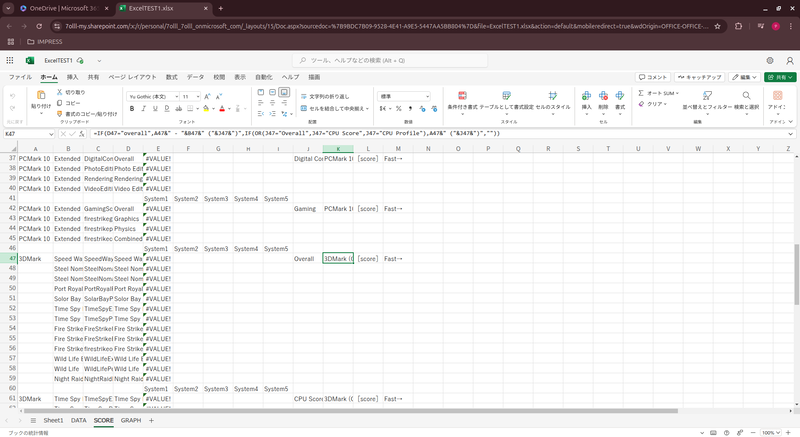Click the red font color button
800x437 pixels.
[222, 109]
